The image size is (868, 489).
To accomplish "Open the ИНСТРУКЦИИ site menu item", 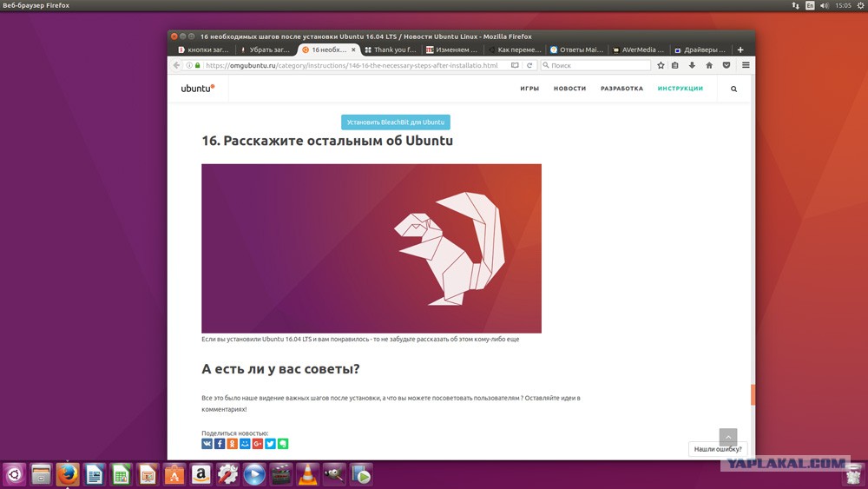I will click(681, 89).
